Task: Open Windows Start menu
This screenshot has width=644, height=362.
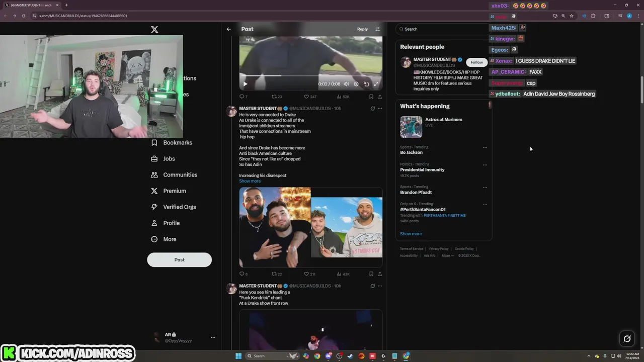Action: 238,356
